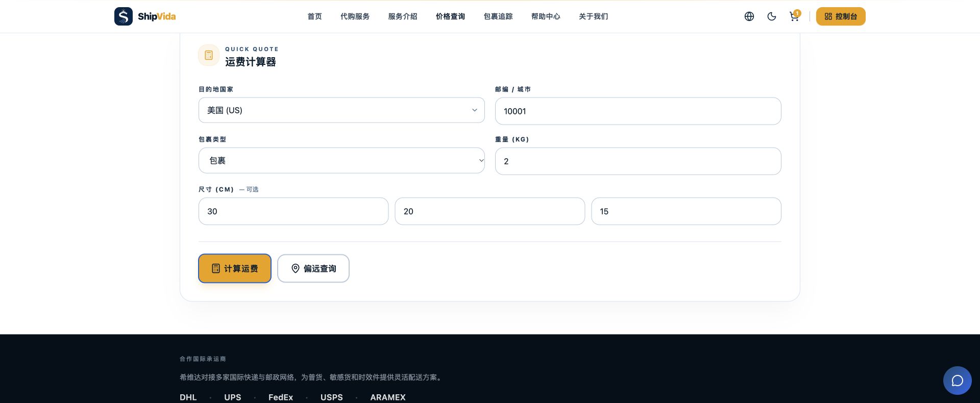Click the dimension field showing 15
980x403 pixels.
[686, 211]
